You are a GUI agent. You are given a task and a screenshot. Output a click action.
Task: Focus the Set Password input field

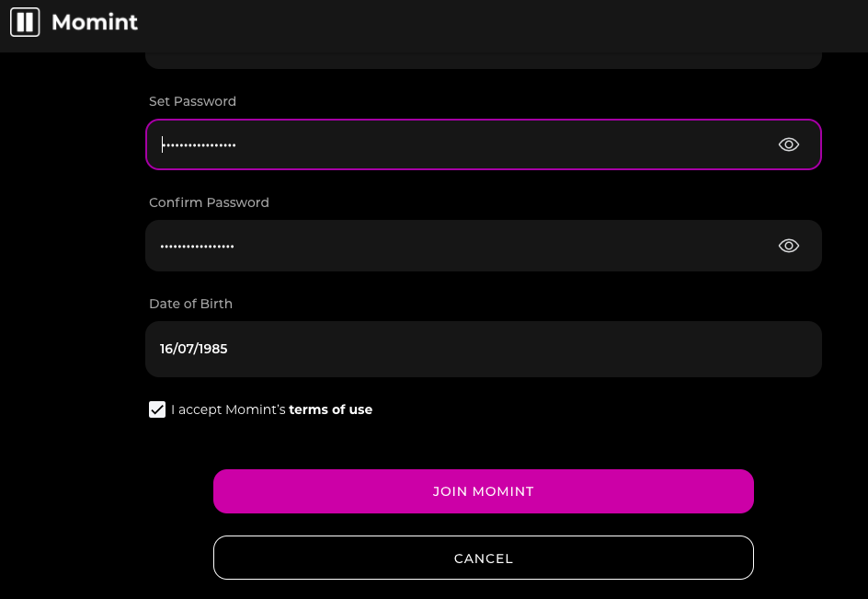pyautogui.click(x=484, y=144)
